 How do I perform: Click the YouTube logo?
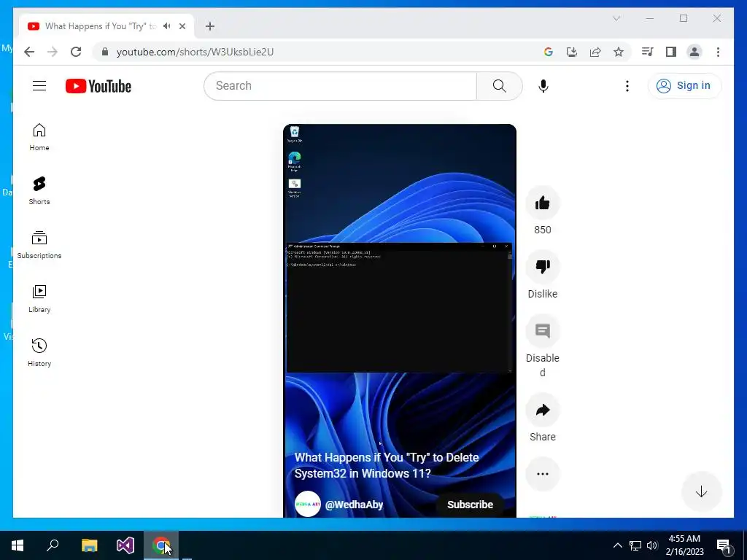click(98, 86)
